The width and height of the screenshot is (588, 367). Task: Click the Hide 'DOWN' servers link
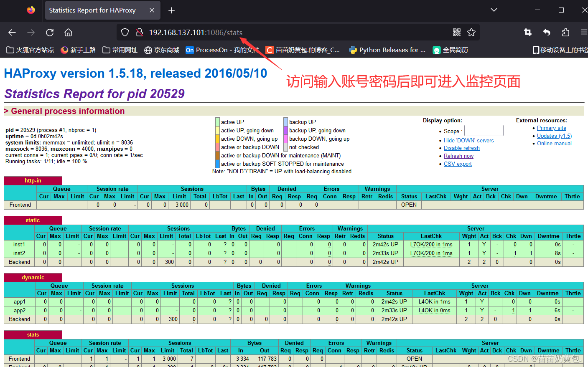point(468,141)
